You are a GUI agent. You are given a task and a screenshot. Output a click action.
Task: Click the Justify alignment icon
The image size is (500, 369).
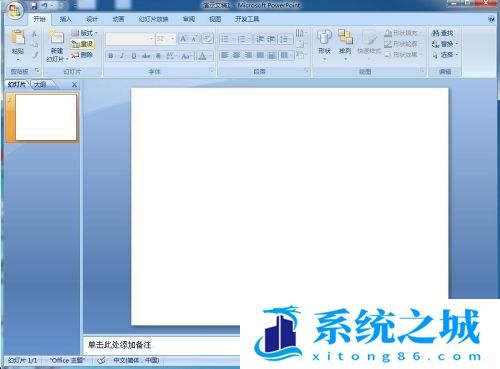pos(260,55)
